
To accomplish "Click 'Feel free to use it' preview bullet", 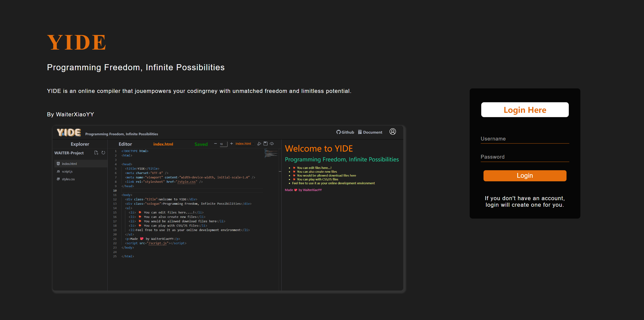I will click(x=333, y=183).
